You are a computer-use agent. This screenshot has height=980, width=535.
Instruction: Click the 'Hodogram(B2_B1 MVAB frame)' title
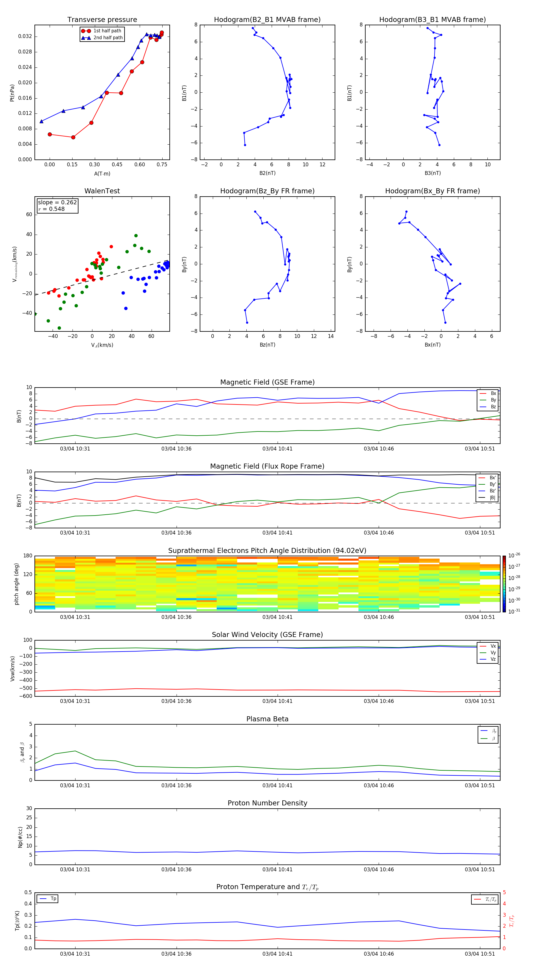(267, 20)
